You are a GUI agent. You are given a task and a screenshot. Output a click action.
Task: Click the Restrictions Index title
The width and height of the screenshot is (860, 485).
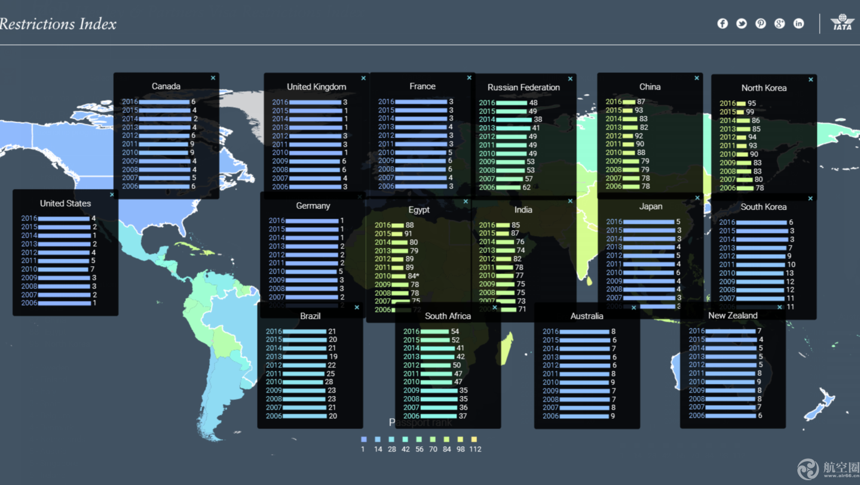(58, 24)
